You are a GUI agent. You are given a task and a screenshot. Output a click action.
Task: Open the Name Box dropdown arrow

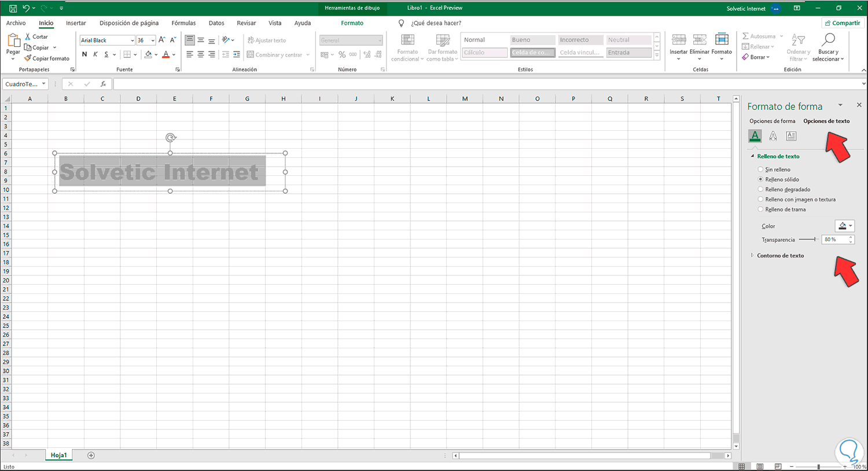43,84
